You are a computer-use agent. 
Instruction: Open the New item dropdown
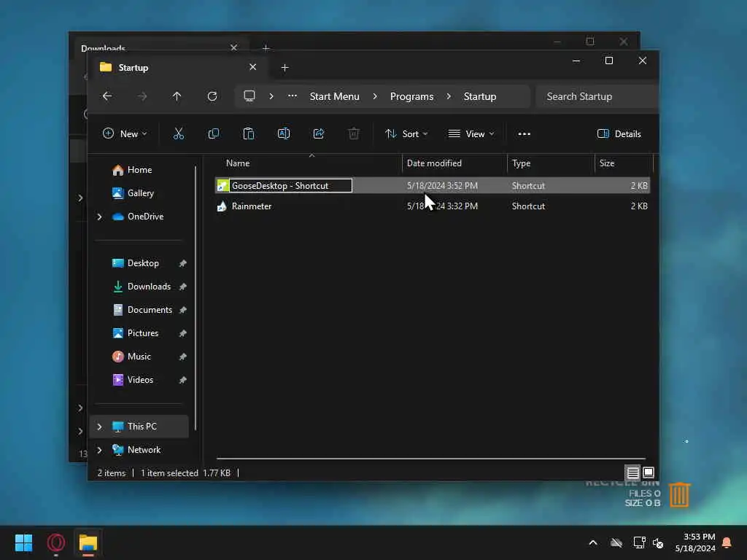[x=125, y=134]
